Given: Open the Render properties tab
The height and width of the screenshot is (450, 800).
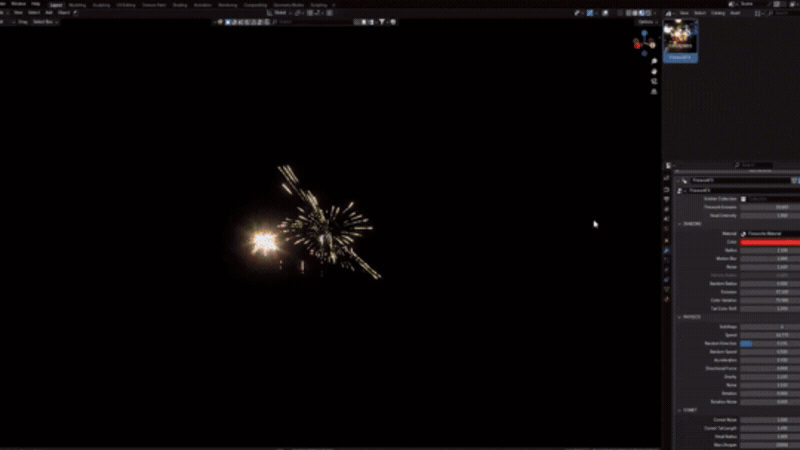Looking at the screenshot, I should [667, 190].
